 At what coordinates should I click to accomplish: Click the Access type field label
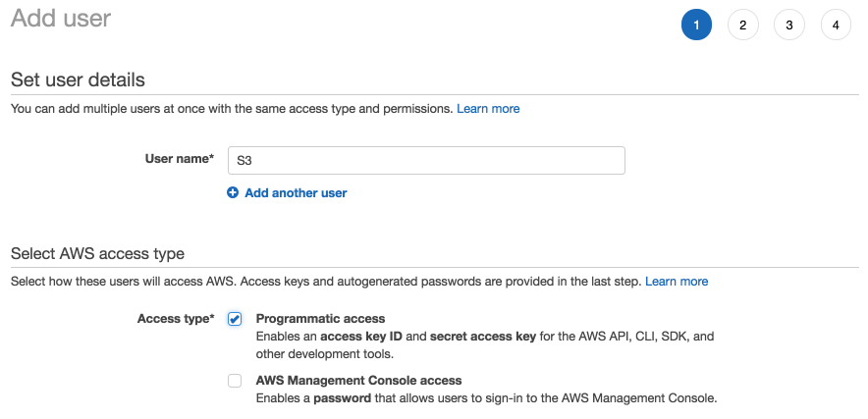[176, 319]
